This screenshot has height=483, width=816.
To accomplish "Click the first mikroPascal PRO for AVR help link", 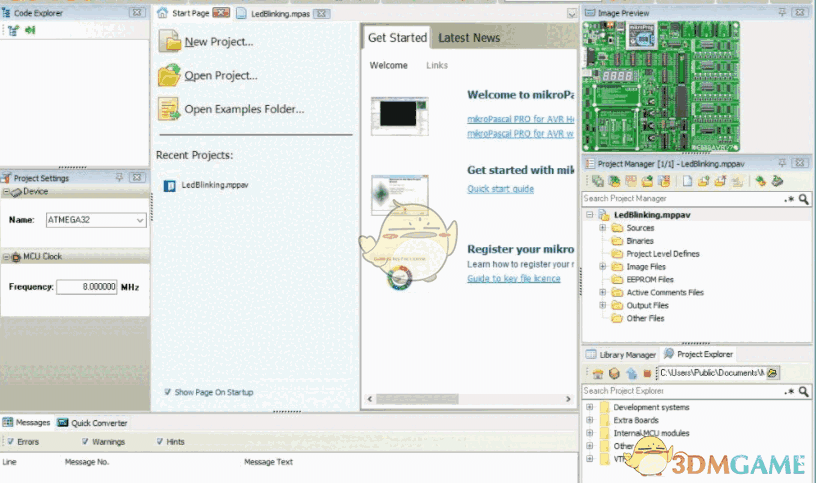I will 520,119.
